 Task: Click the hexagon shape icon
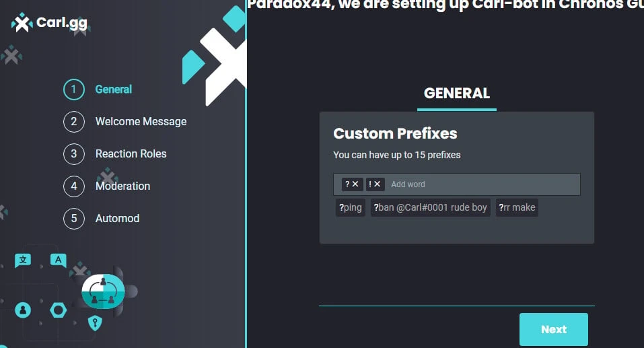coord(58,310)
